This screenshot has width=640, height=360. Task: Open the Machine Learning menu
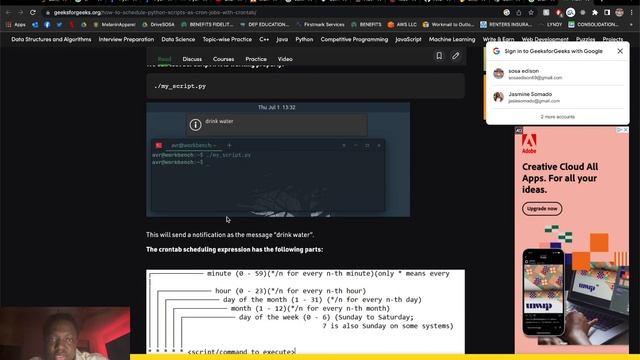(452, 40)
